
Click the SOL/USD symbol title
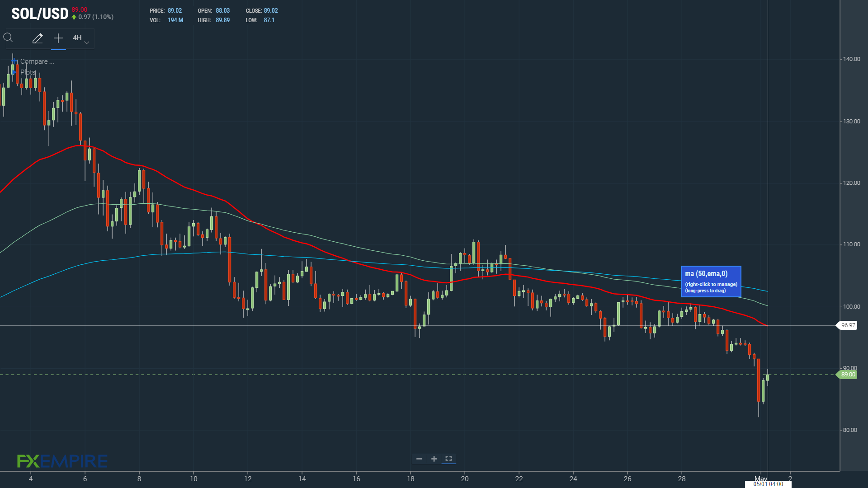(40, 14)
